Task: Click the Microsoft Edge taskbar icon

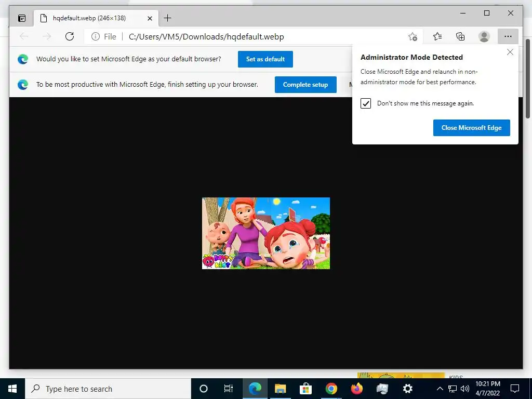Action: coord(255,389)
